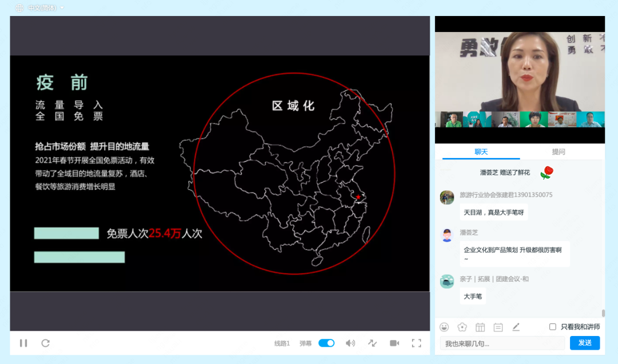Select the pen markup icon in chat toolbar
This screenshot has height=364, width=618.
[x=516, y=327]
